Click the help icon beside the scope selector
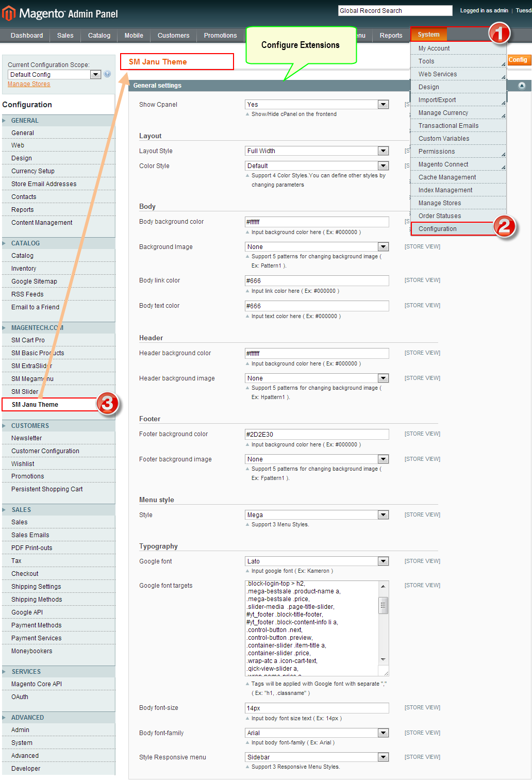The height and width of the screenshot is (780, 532). (107, 74)
